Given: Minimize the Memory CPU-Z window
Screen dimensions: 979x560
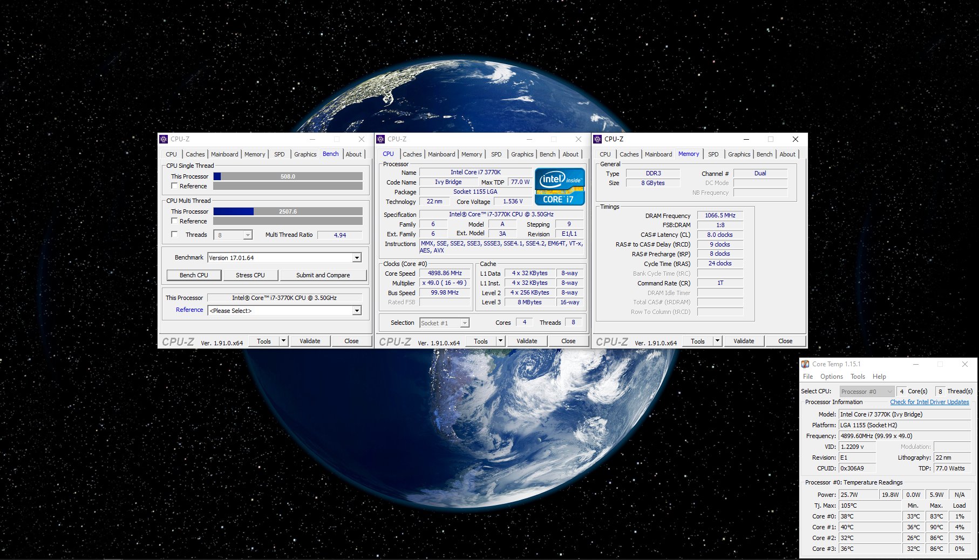Looking at the screenshot, I should pyautogui.click(x=746, y=139).
